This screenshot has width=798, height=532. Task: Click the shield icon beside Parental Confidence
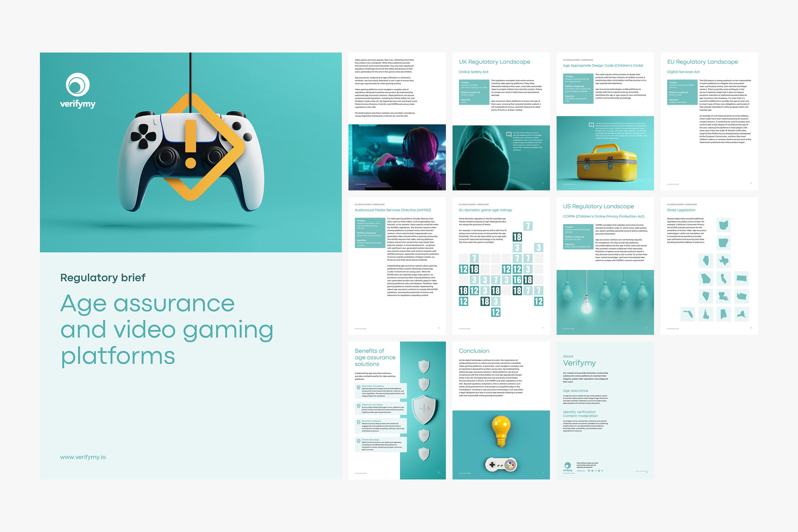point(358,422)
